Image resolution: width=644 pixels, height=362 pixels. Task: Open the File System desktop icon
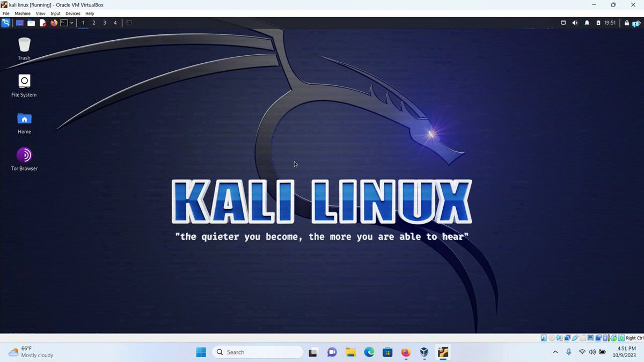click(x=24, y=85)
